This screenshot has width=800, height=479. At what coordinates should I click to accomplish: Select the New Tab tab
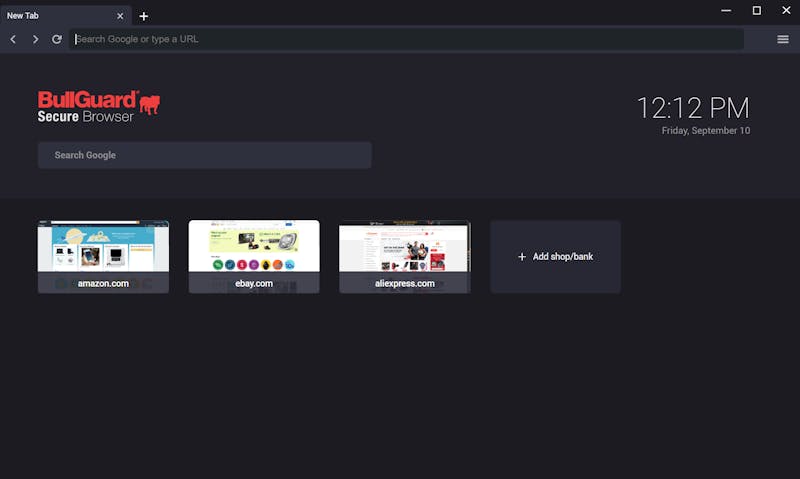(66, 15)
